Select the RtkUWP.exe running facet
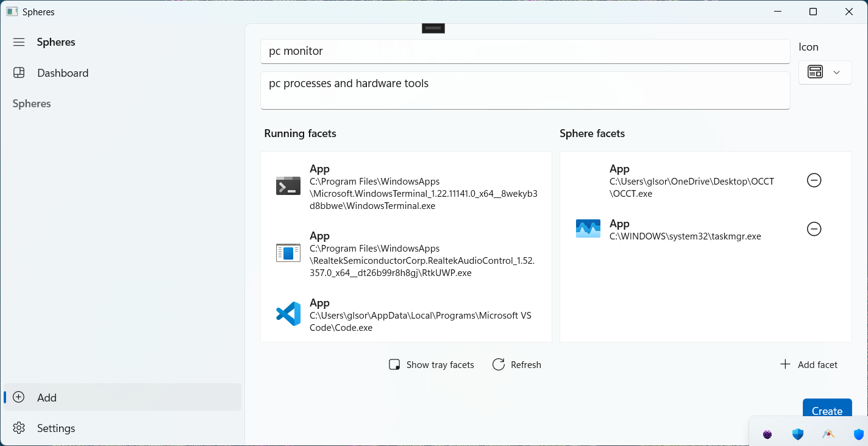This screenshot has width=868, height=446. [406, 254]
